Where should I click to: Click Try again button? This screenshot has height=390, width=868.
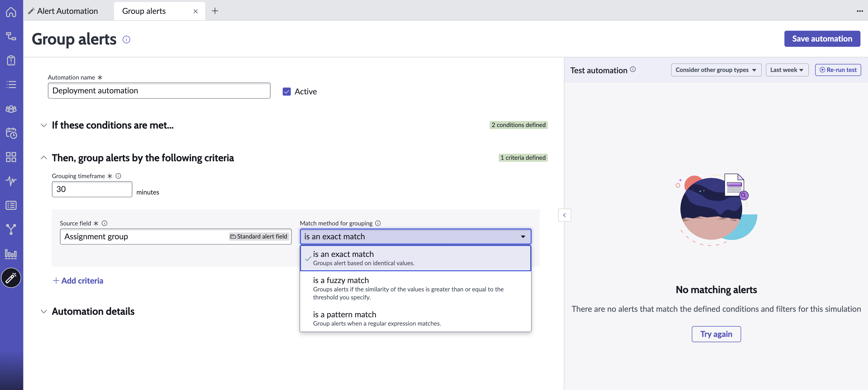[x=716, y=334]
